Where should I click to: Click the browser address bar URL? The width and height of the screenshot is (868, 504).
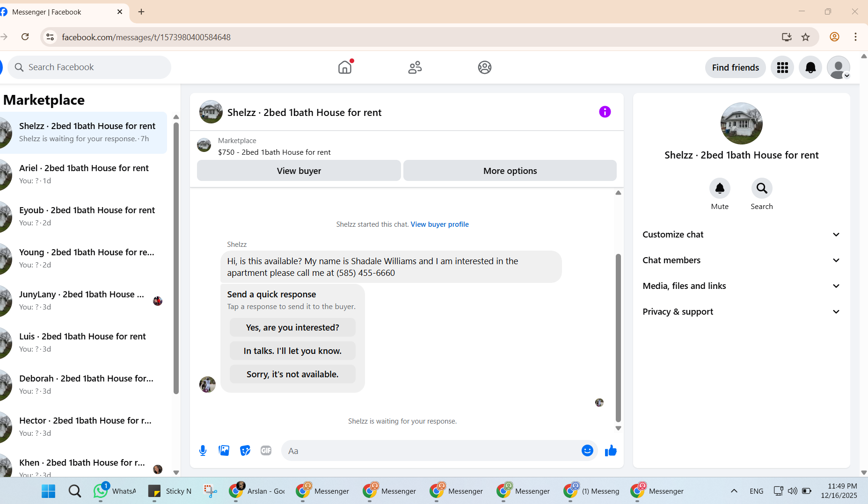(x=146, y=37)
